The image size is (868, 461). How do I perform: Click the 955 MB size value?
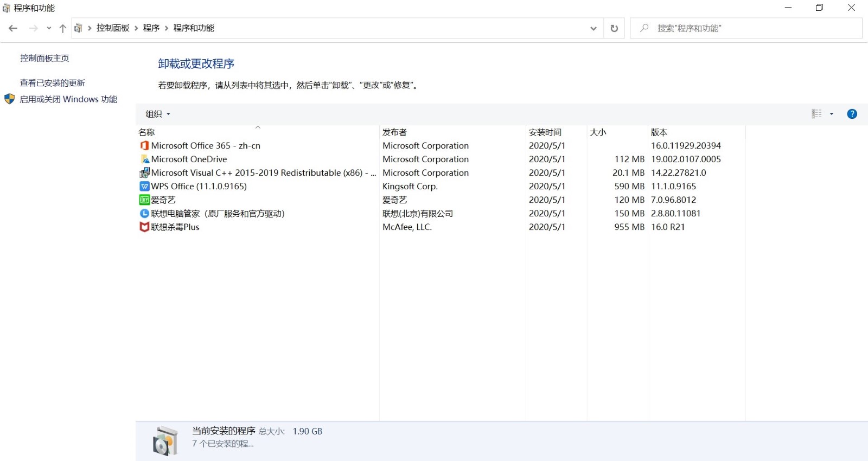click(x=629, y=227)
